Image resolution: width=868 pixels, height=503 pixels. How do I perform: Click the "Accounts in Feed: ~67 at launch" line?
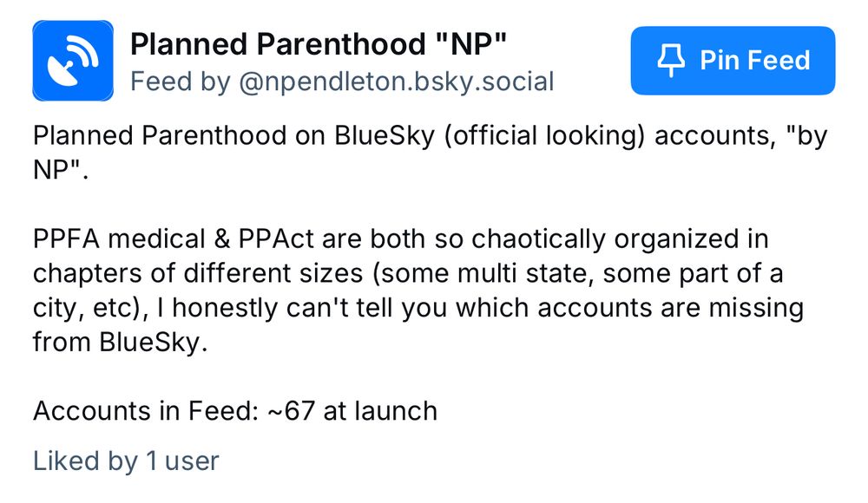pyautogui.click(x=235, y=411)
